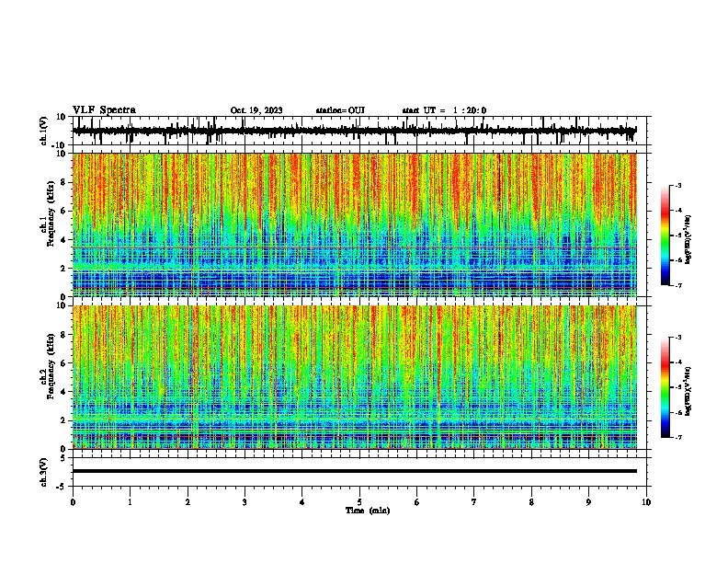
Task: Click the "2" kHz tick on ch.1 frequency axis
Action: pyautogui.click(x=63, y=269)
